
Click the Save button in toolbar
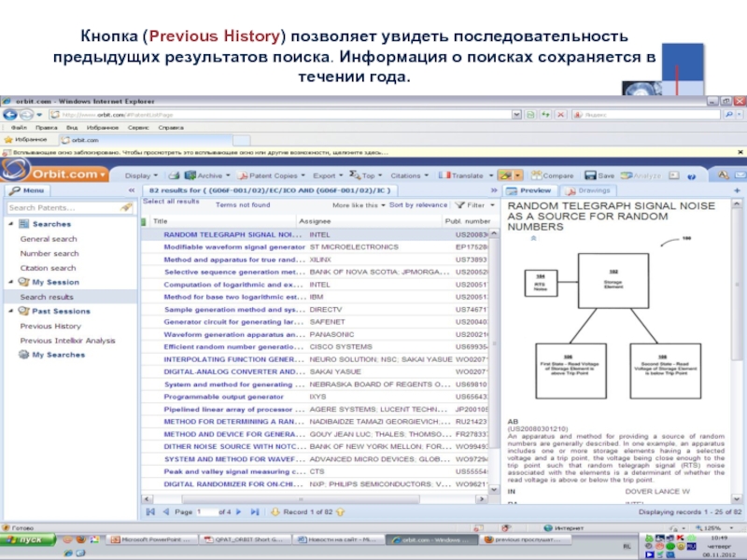[599, 175]
